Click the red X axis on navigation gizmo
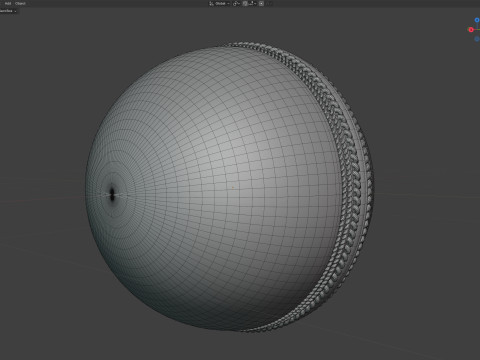Viewport: 480px width, 360px height. [x=471, y=30]
